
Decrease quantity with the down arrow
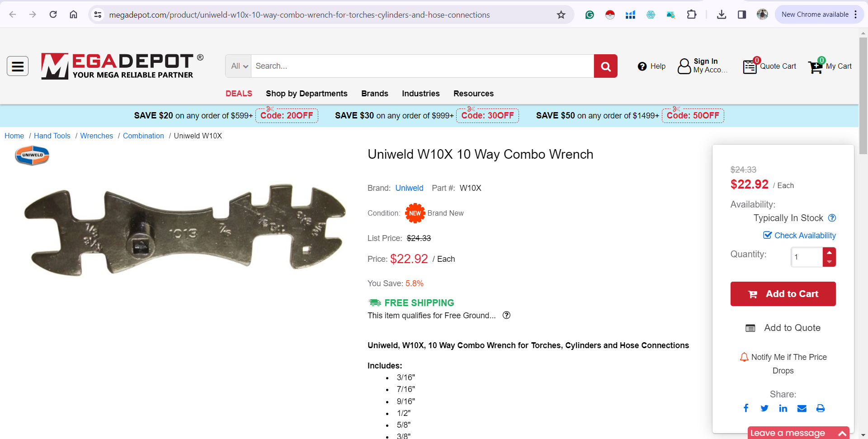(x=829, y=262)
